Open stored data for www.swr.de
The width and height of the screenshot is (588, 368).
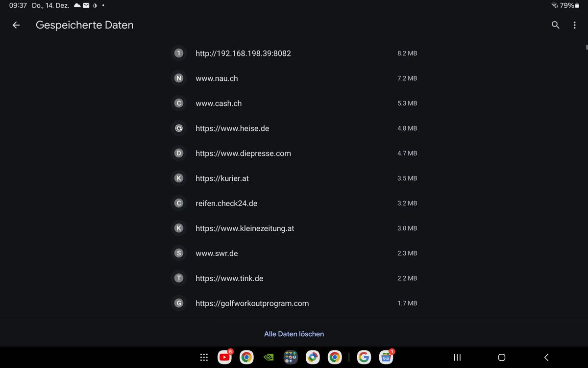click(294, 253)
